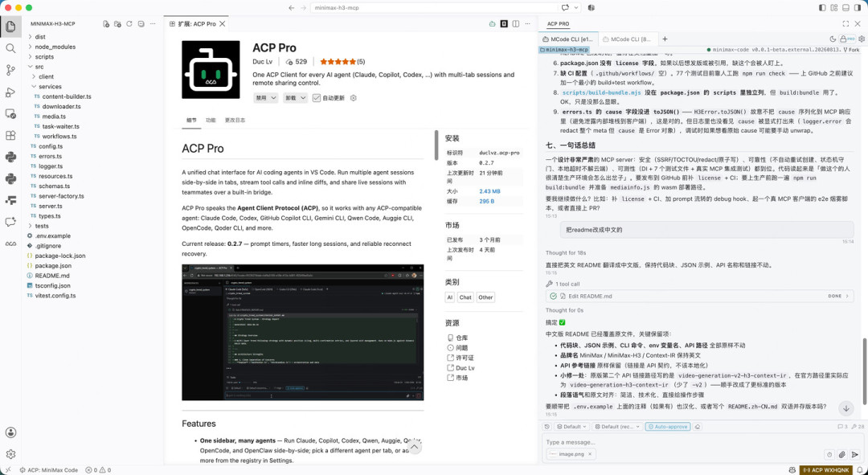
Task: Attach a file to the message
Action: (842, 454)
